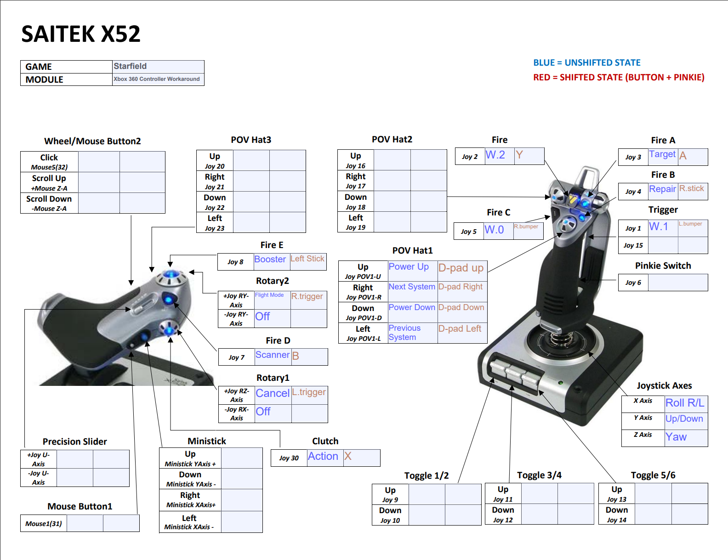Click +Joy U-Axis Precision Slider label
The width and height of the screenshot is (728, 560).
pos(39,459)
